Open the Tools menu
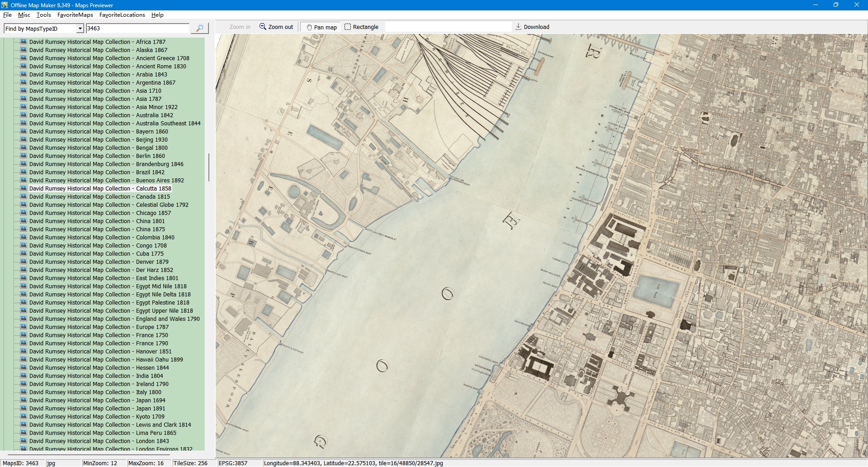 click(43, 15)
